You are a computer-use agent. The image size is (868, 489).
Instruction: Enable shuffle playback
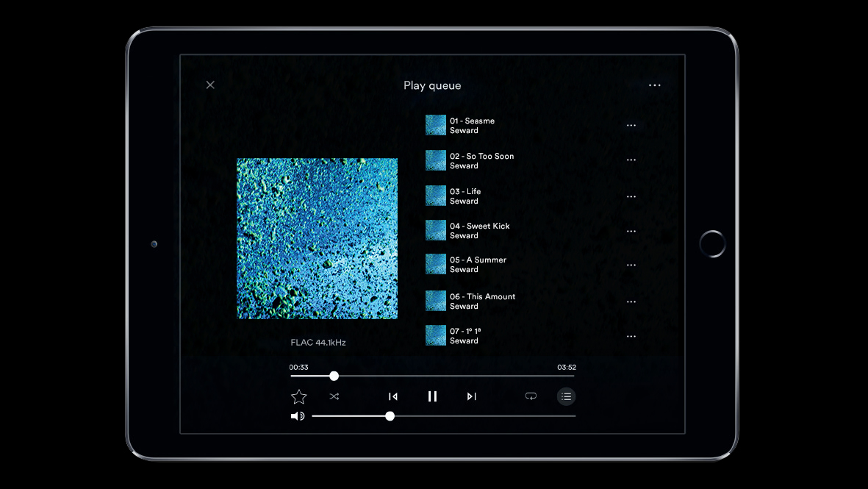334,396
